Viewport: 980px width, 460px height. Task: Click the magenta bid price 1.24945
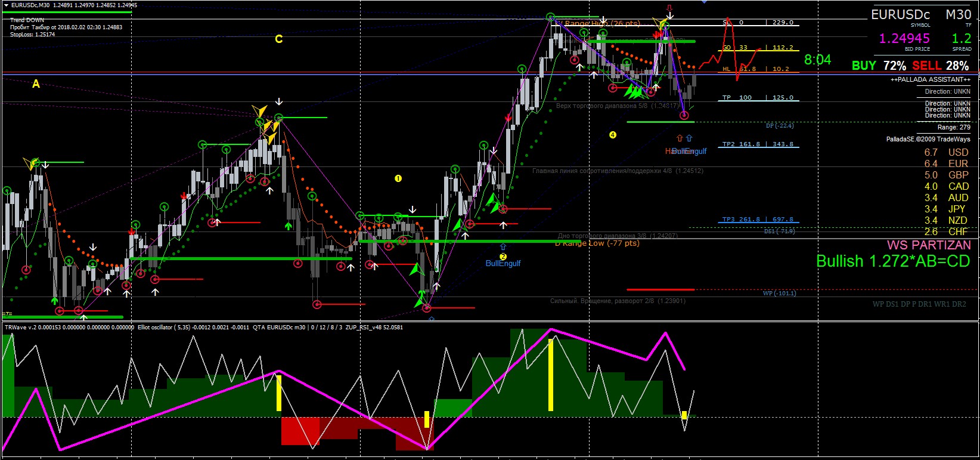click(x=904, y=39)
